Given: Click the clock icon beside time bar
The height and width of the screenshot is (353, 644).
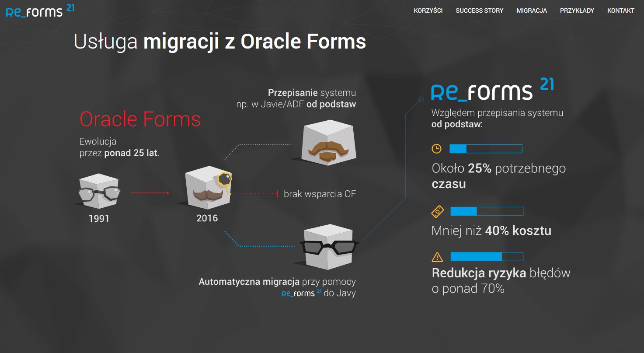Looking at the screenshot, I should pos(436,149).
